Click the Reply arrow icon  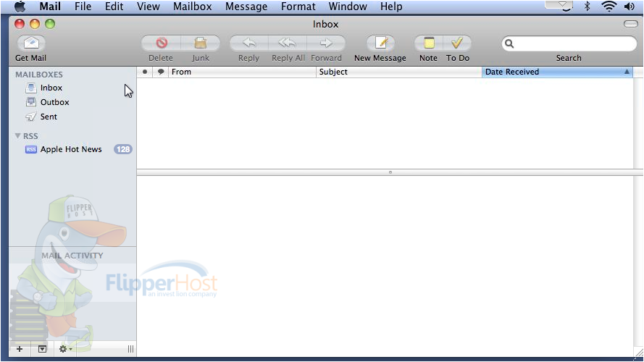pyautogui.click(x=249, y=43)
